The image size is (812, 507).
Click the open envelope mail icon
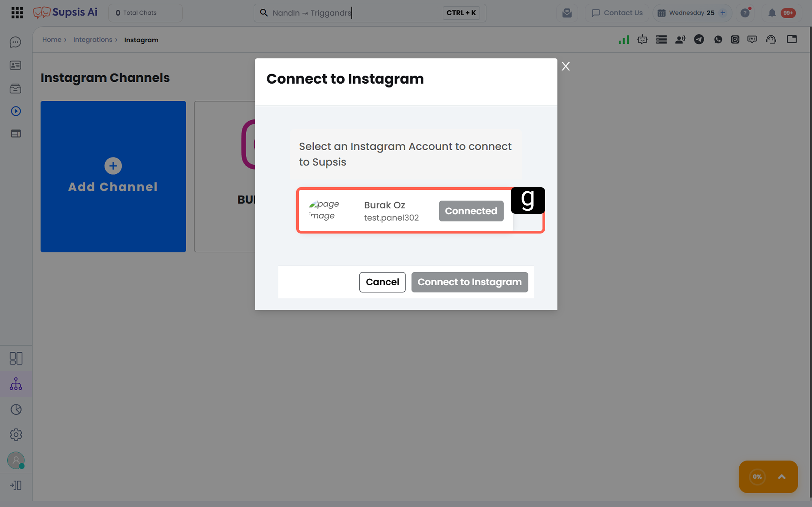[x=567, y=13]
